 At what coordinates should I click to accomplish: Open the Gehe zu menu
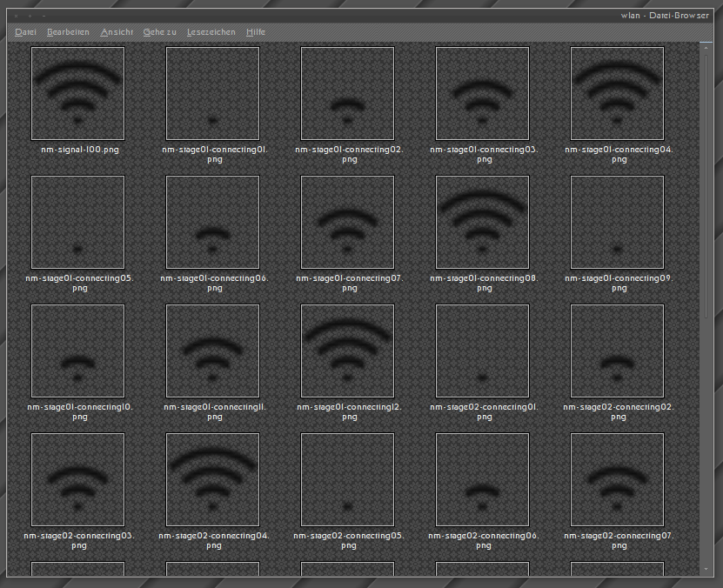[159, 32]
